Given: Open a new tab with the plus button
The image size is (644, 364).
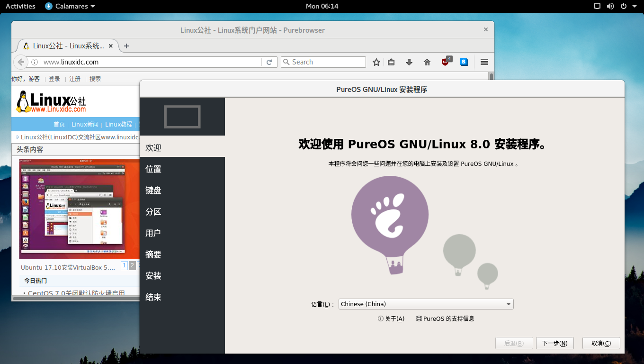Looking at the screenshot, I should tap(126, 46).
